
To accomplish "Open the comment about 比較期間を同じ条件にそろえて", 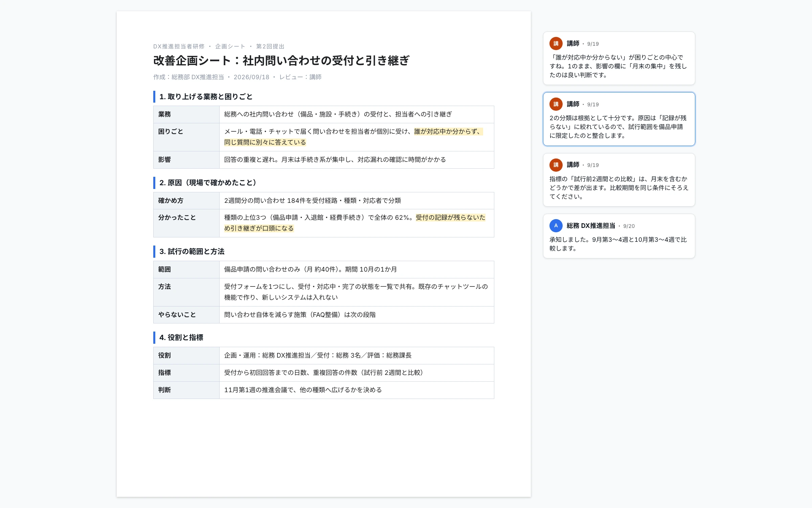I will point(619,180).
